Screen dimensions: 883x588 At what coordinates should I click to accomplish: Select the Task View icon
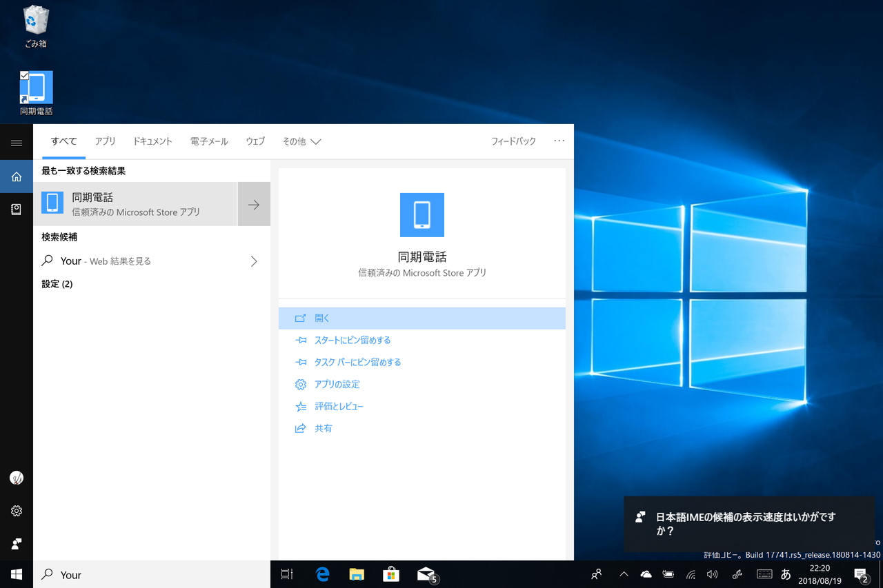tap(286, 574)
